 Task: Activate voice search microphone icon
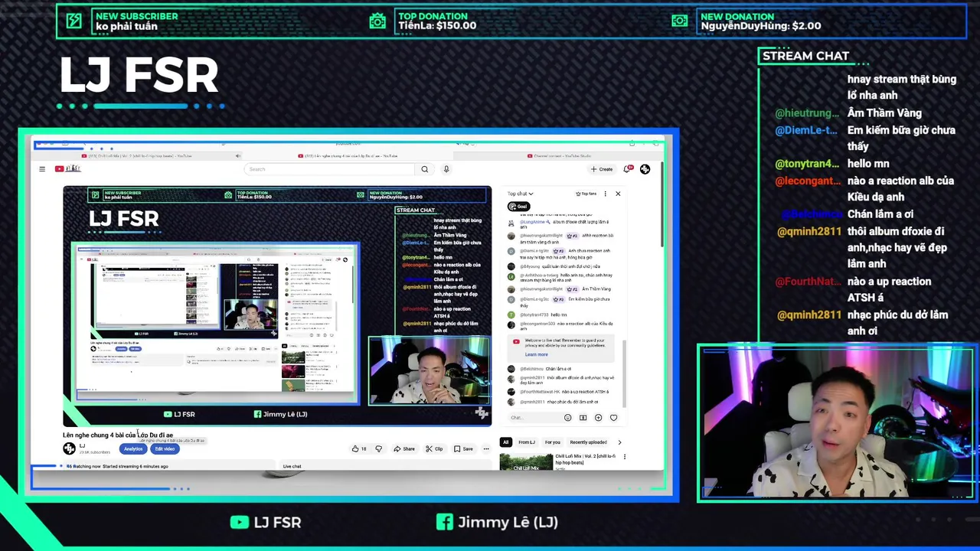(446, 169)
